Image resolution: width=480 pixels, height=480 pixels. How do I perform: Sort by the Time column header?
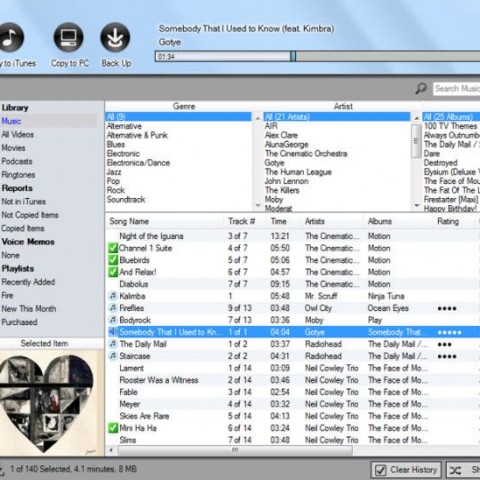point(283,221)
